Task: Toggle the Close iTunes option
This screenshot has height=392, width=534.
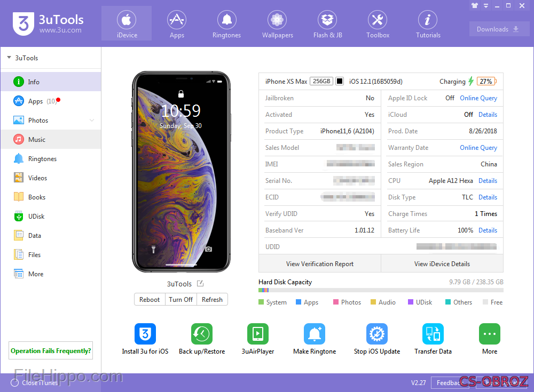Action: [14, 382]
